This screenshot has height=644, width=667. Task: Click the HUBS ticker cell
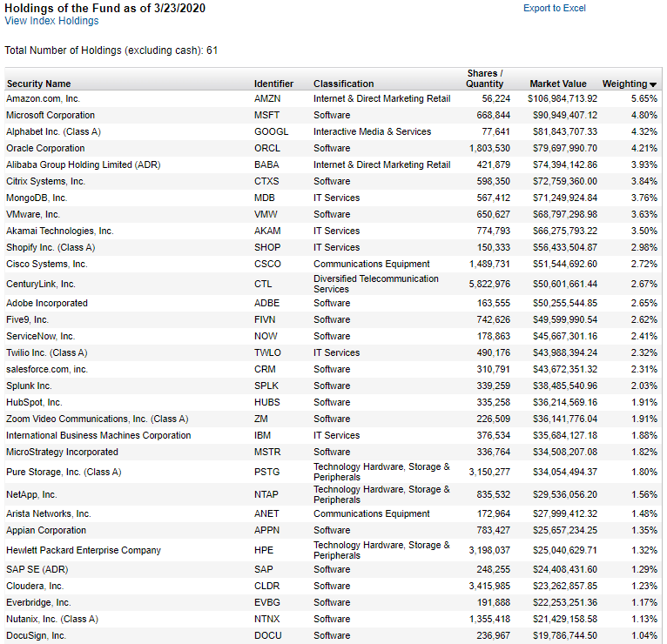click(x=266, y=403)
